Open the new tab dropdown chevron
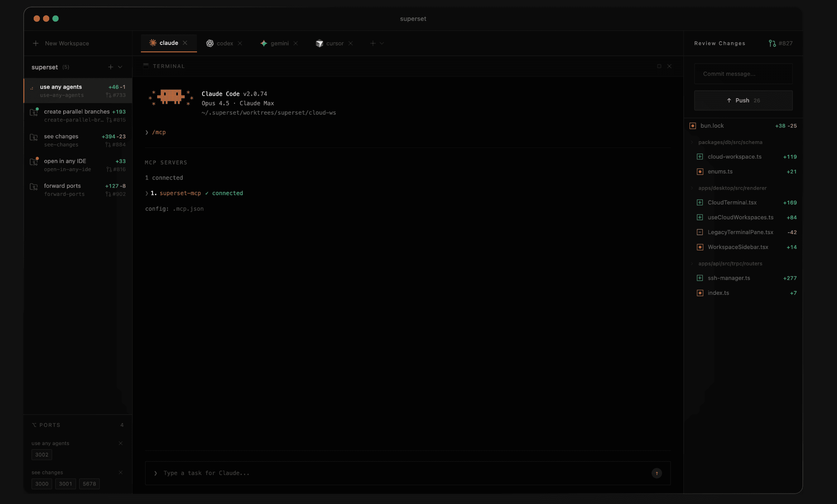This screenshot has width=837, height=504. pos(382,43)
